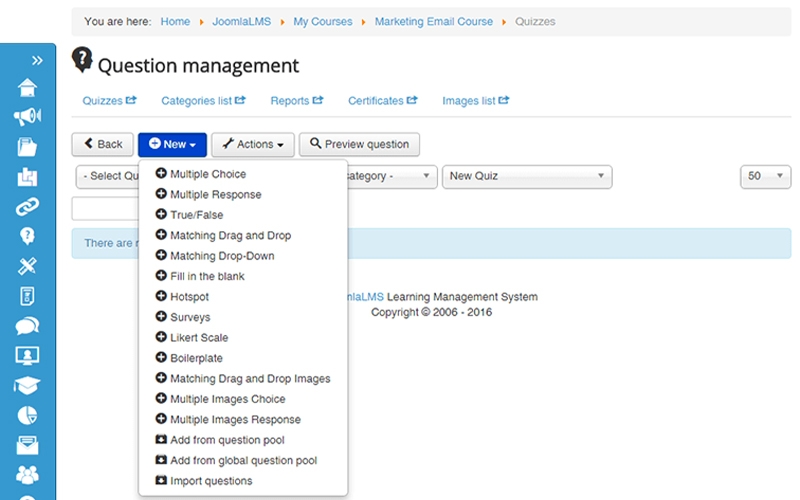The height and width of the screenshot is (500, 800).
Task: Select Multiple Images Response
Action: pyautogui.click(x=235, y=419)
